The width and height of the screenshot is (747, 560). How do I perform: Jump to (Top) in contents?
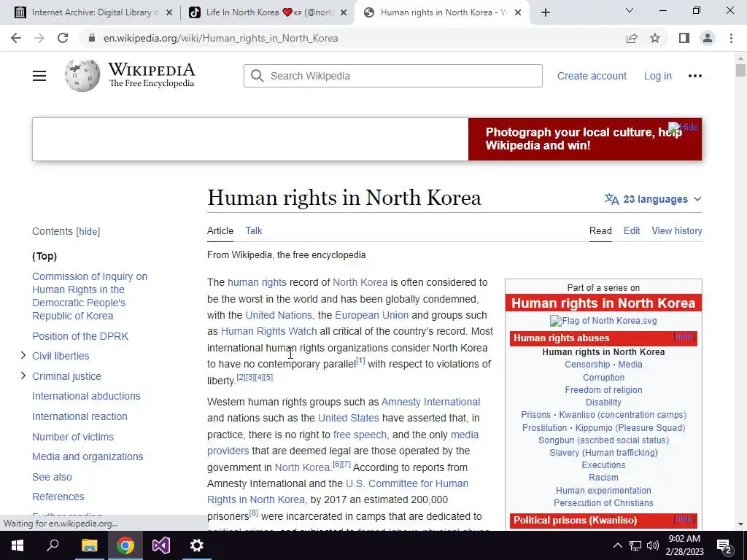(x=44, y=256)
